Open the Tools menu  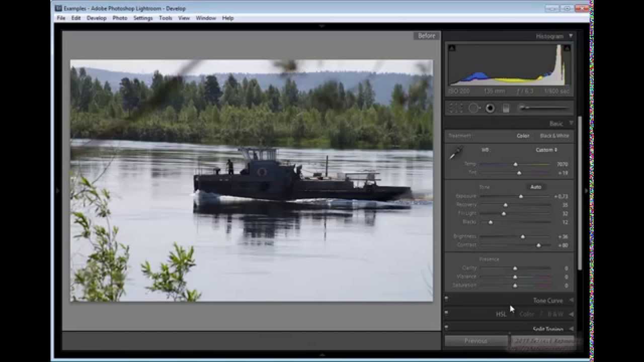pyautogui.click(x=166, y=18)
